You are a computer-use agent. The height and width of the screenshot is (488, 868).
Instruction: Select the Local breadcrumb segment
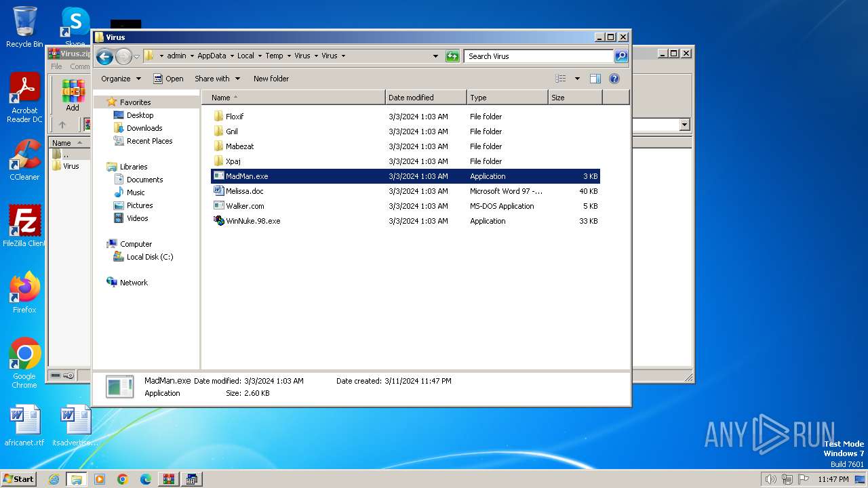coord(245,56)
